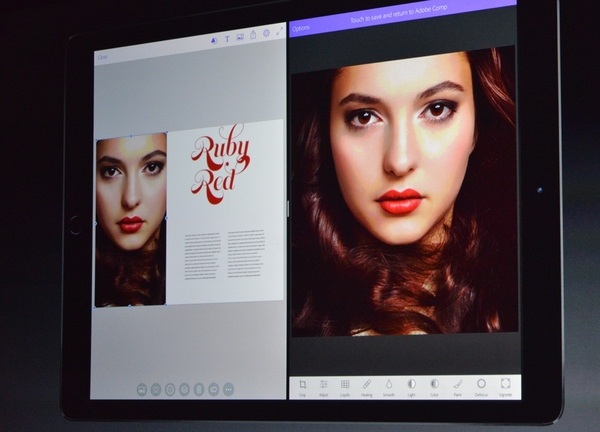Click the image insert icon in Comp toolbar
Screen dimensions: 600x432
[240, 37]
